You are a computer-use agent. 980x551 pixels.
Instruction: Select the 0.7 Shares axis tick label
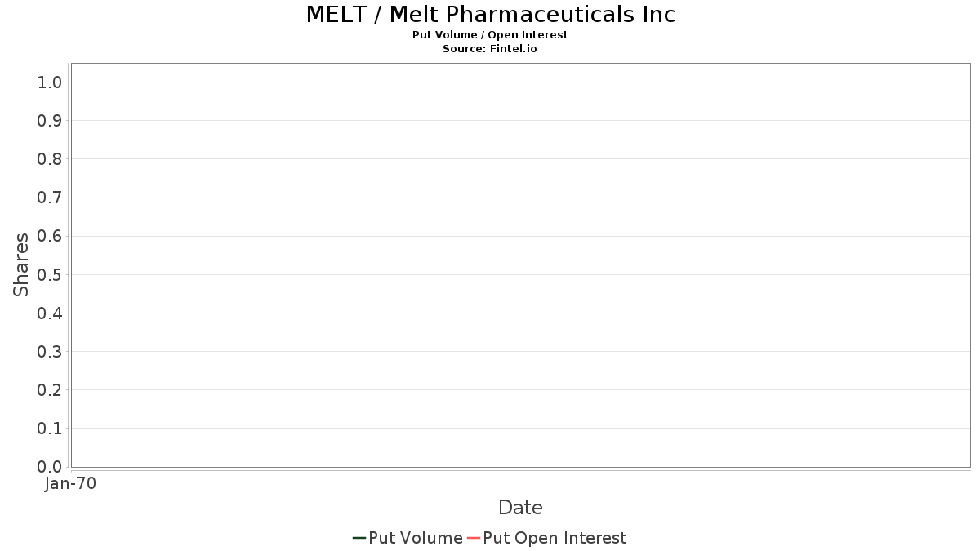tap(50, 198)
